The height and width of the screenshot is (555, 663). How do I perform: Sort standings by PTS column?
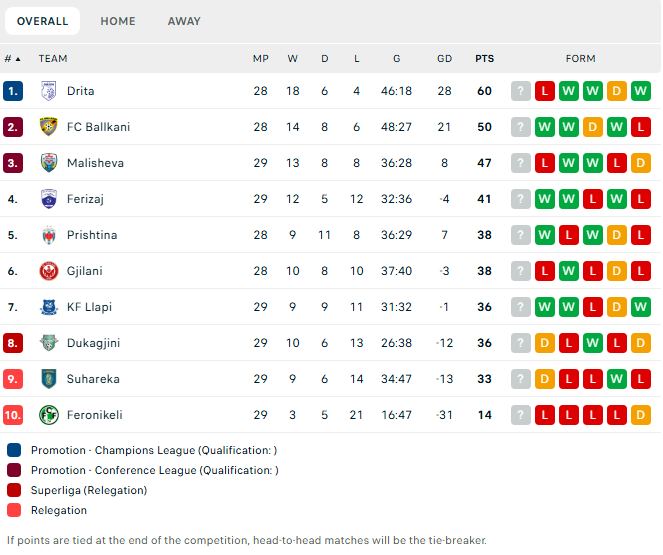(485, 59)
